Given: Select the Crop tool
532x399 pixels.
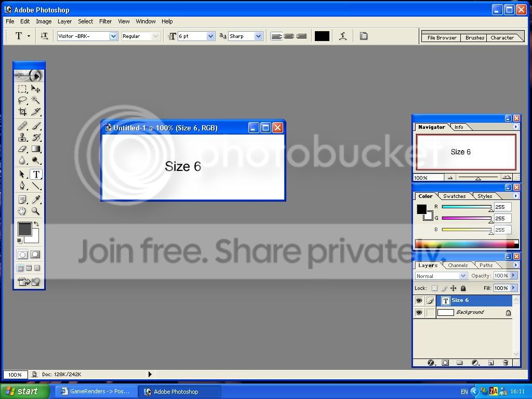Looking at the screenshot, I should [x=22, y=112].
